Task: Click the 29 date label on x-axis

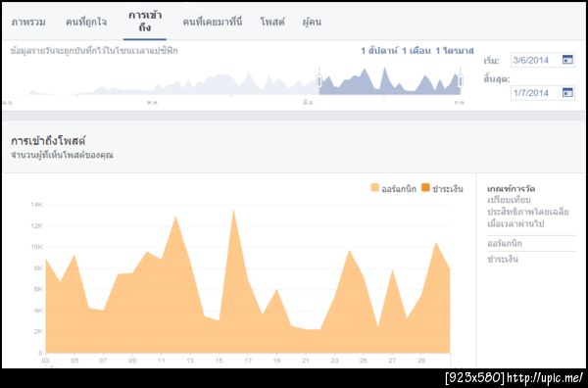Action: click(x=421, y=361)
